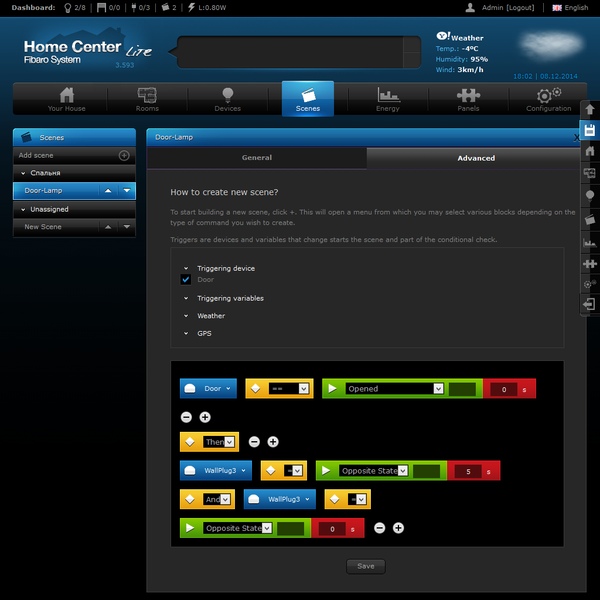Open the Energy tab

(388, 99)
